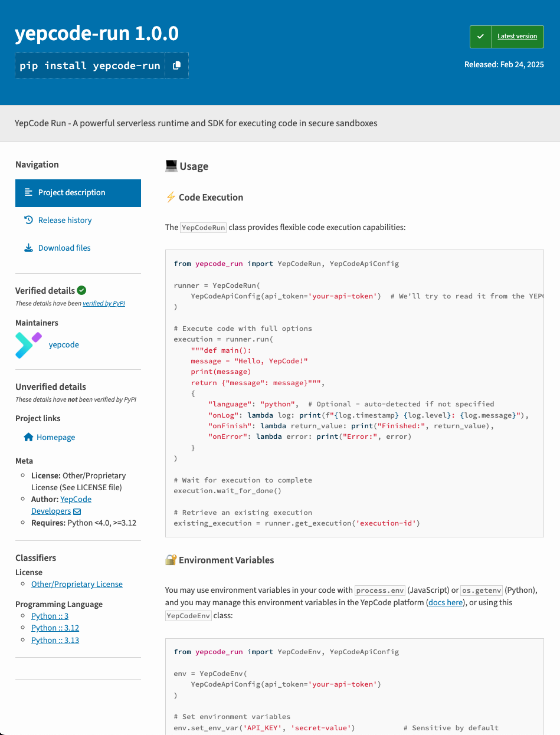Click the checkmark icon beside Latest version
Viewport: 560px width, 735px height.
coord(480,37)
